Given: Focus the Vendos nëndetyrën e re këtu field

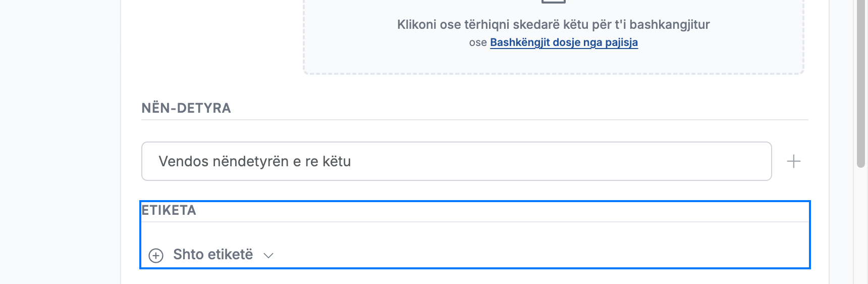Looking at the screenshot, I should (x=457, y=161).
